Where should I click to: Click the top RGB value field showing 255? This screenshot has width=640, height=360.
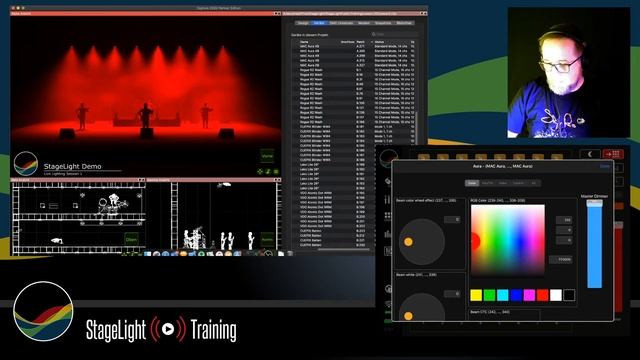coord(564,220)
